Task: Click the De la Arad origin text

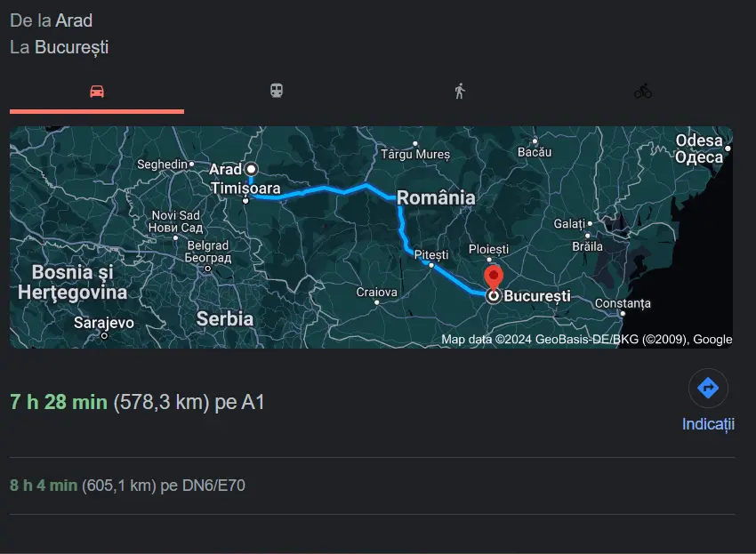Action: point(51,20)
